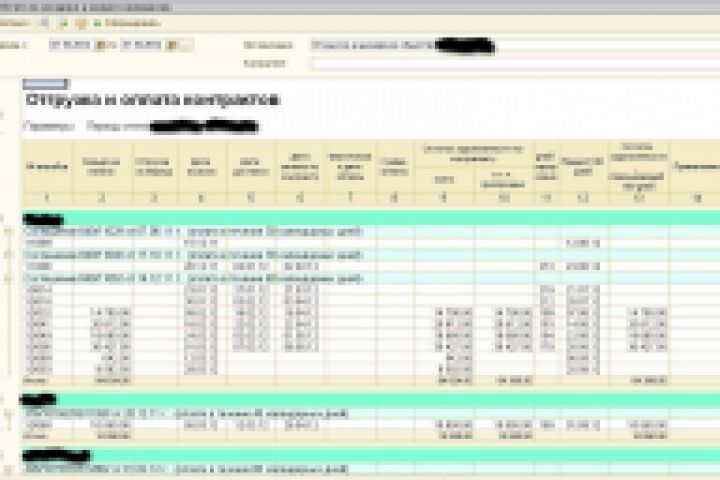Click the empty input field below the organization field
The width and height of the screenshot is (720, 480).
pyautogui.click(x=515, y=63)
